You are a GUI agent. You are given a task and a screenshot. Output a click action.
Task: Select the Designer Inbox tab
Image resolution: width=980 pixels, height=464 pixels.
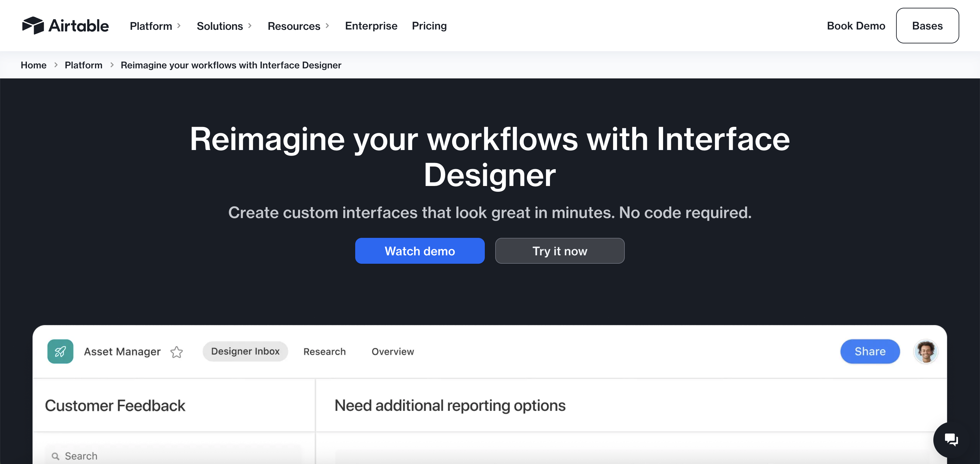pos(245,352)
